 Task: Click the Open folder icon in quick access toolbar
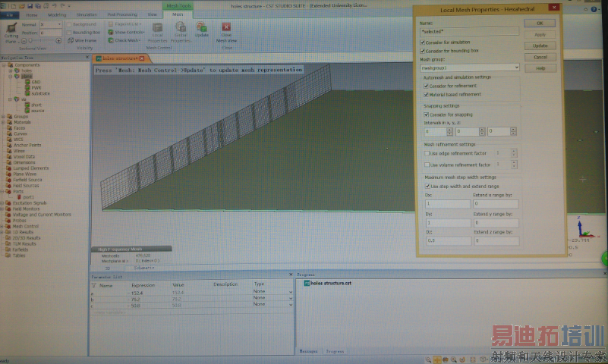(x=22, y=6)
